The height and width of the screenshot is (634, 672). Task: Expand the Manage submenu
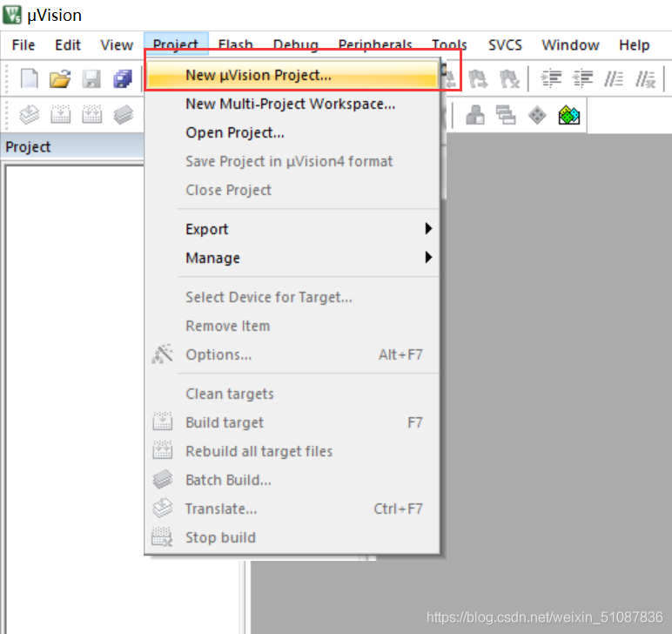pyautogui.click(x=292, y=258)
